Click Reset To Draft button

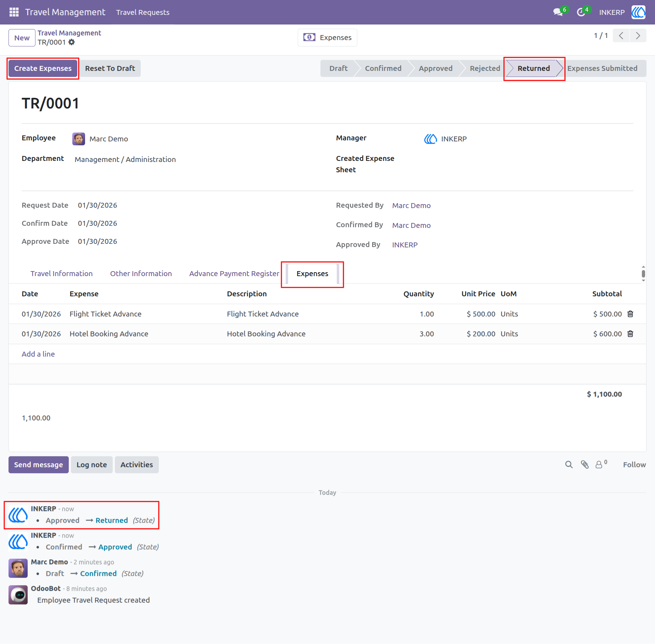110,68
